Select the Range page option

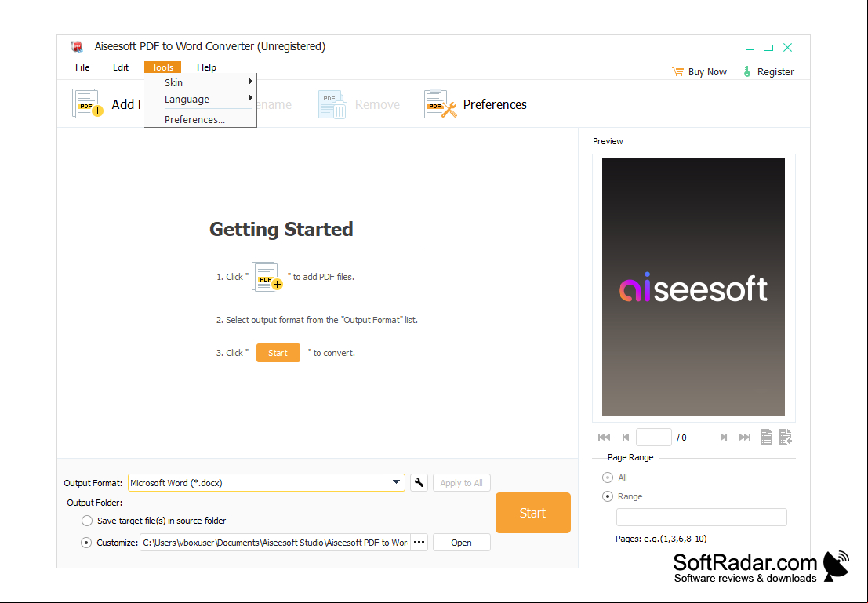click(x=608, y=496)
